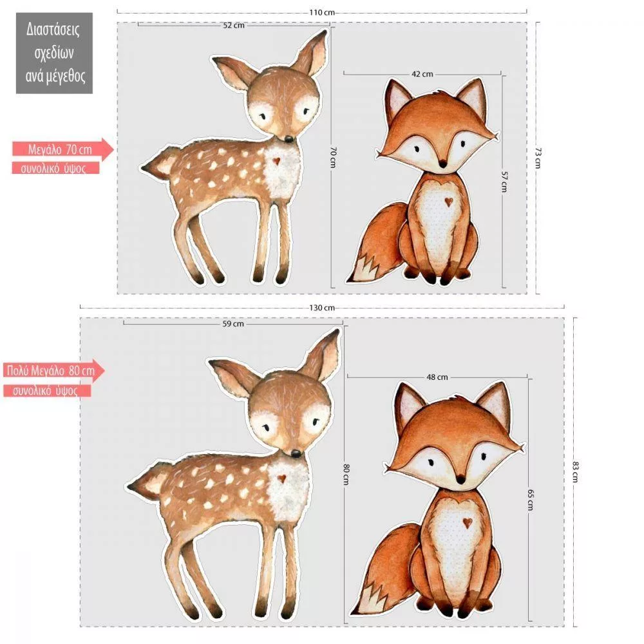
Task: Click the pink συνολικό ύψος label under Μεγάλο
Action: [x=55, y=168]
